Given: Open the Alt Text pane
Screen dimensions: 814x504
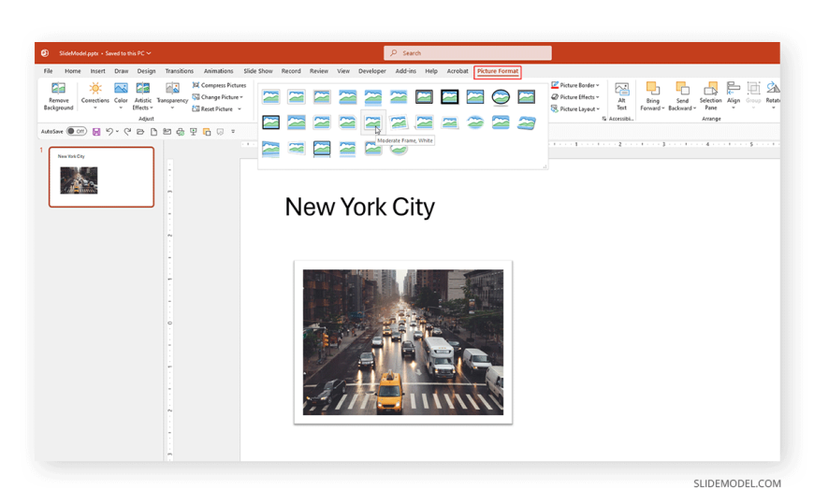Looking at the screenshot, I should pyautogui.click(x=621, y=96).
